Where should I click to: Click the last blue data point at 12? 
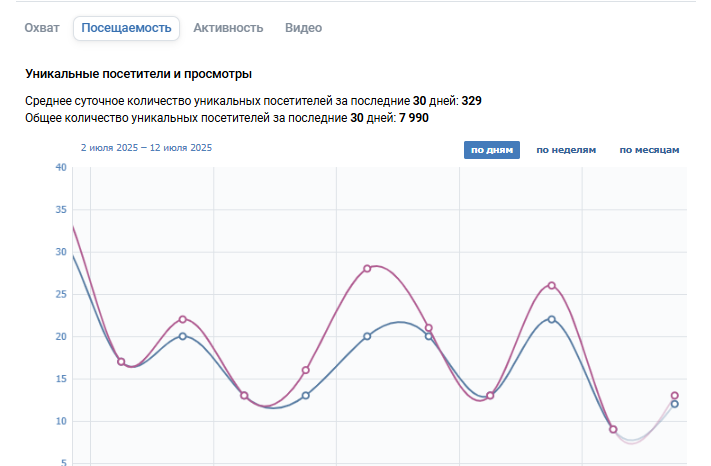pos(674,404)
